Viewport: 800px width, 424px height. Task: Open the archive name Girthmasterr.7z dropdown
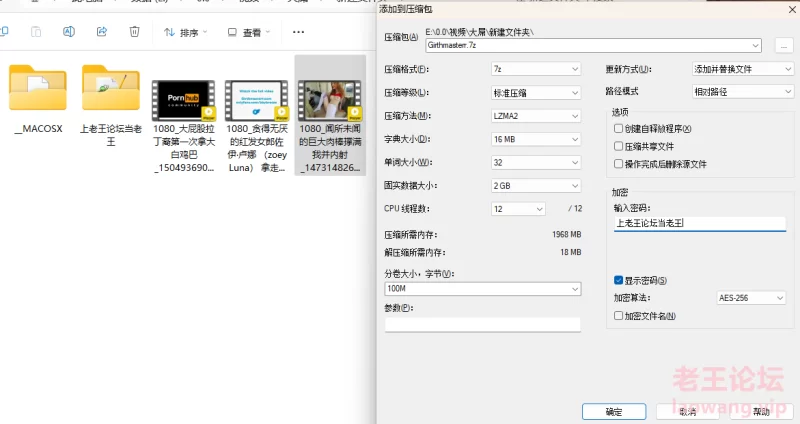[756, 45]
